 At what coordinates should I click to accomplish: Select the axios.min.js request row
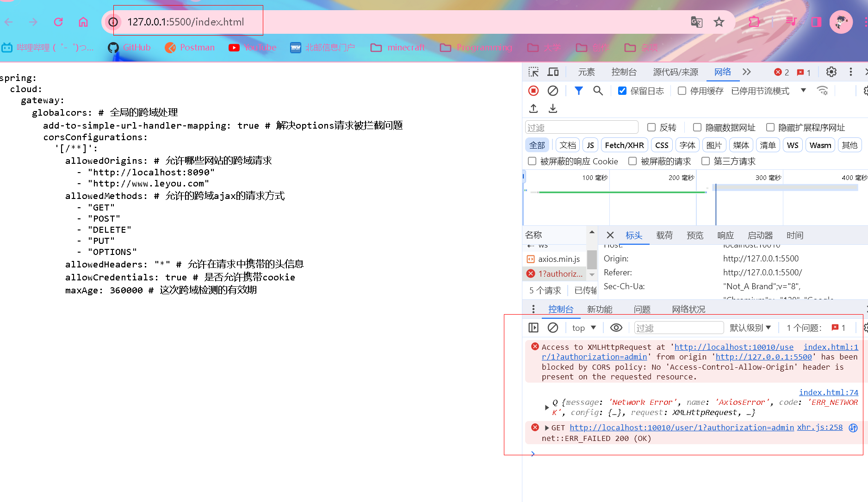(x=555, y=259)
